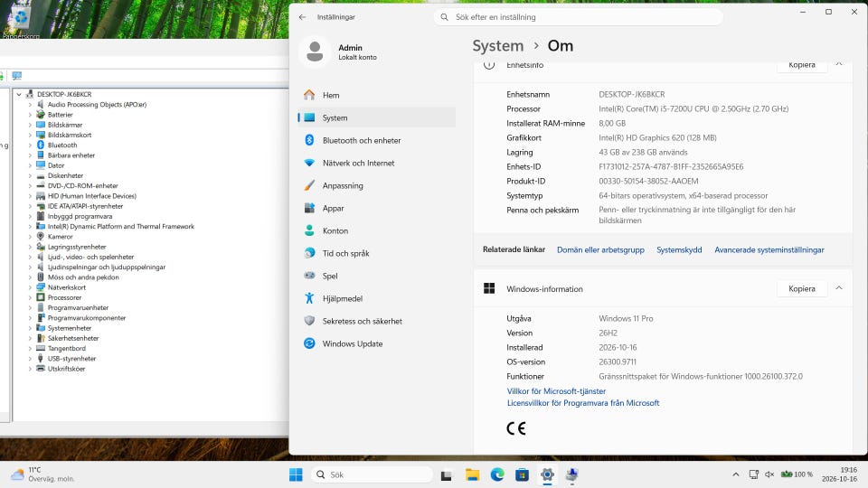868x488 pixels.
Task: Open Microsoft Store from the taskbar
Action: [x=522, y=474]
